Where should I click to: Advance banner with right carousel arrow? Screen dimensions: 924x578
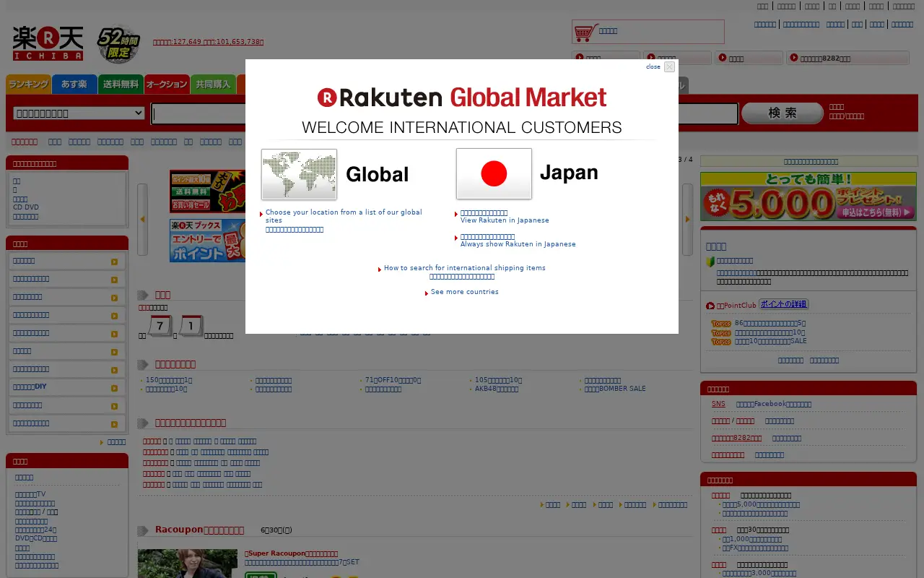[x=687, y=220]
